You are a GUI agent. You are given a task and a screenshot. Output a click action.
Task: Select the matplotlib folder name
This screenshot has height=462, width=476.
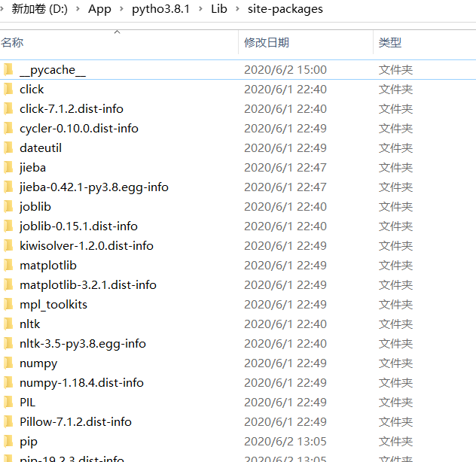48,266
